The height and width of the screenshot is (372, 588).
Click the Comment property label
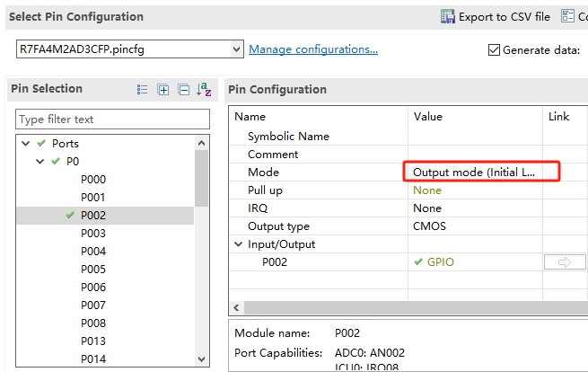(x=273, y=155)
